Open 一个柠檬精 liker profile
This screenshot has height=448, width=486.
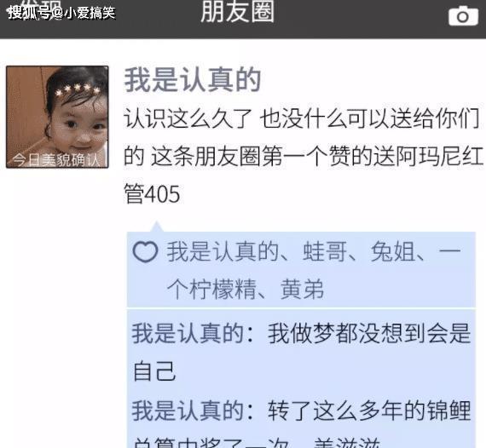click(x=314, y=270)
